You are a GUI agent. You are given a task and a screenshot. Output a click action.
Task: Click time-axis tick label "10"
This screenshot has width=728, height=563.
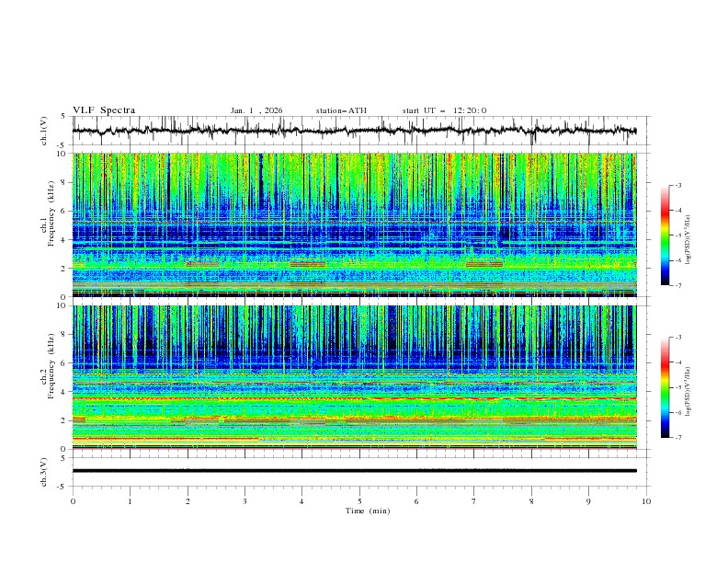[x=646, y=501]
